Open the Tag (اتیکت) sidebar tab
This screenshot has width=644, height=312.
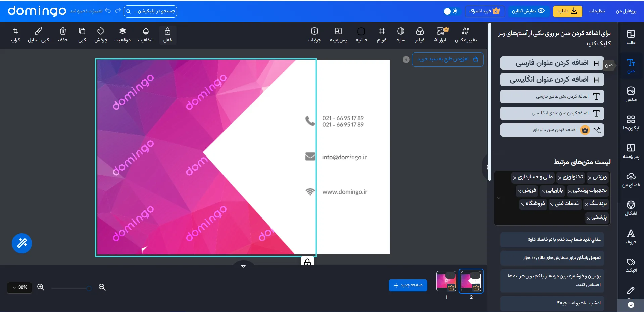click(x=631, y=265)
